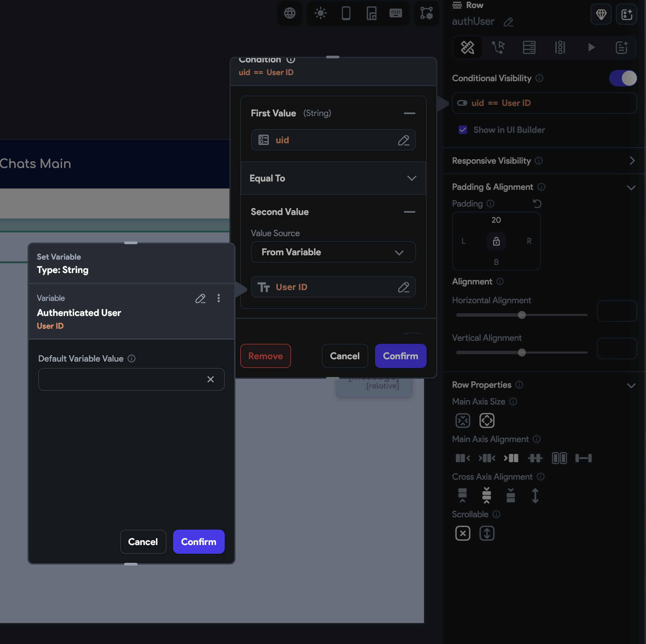Open the From Variable value source dropdown
Screen dimensions: 646x644
coord(333,252)
